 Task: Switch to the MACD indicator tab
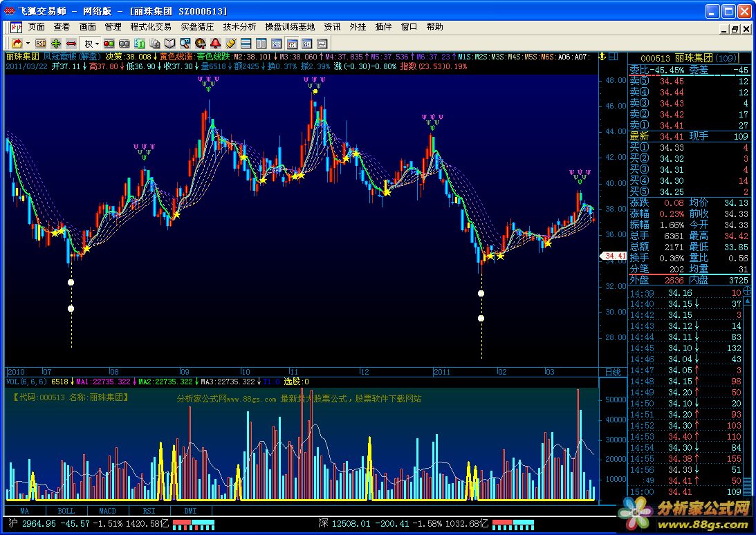click(107, 511)
